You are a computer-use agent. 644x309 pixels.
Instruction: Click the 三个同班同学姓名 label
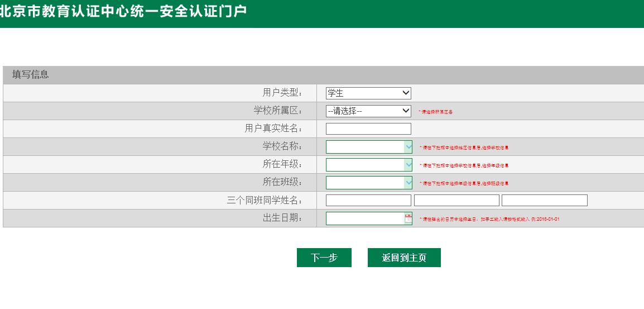tap(265, 201)
